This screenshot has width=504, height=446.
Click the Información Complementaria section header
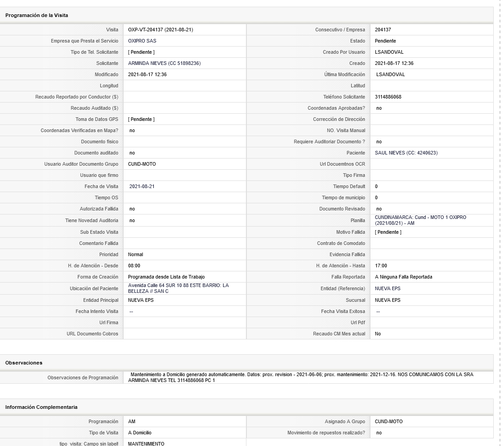41,407
